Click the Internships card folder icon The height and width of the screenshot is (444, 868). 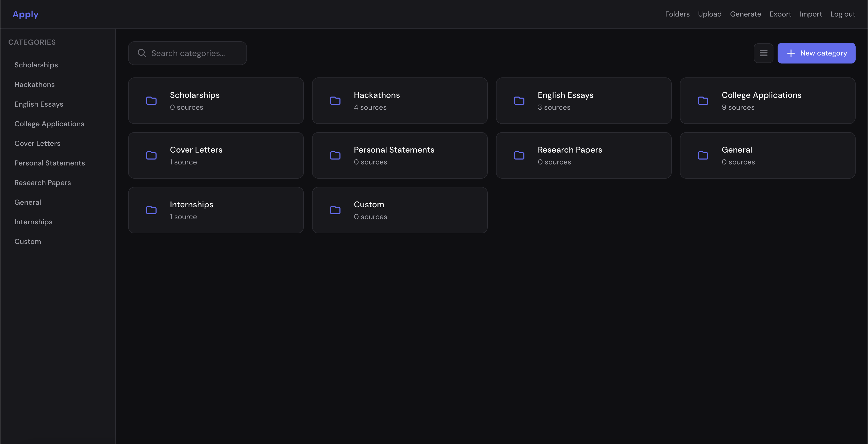pyautogui.click(x=151, y=210)
